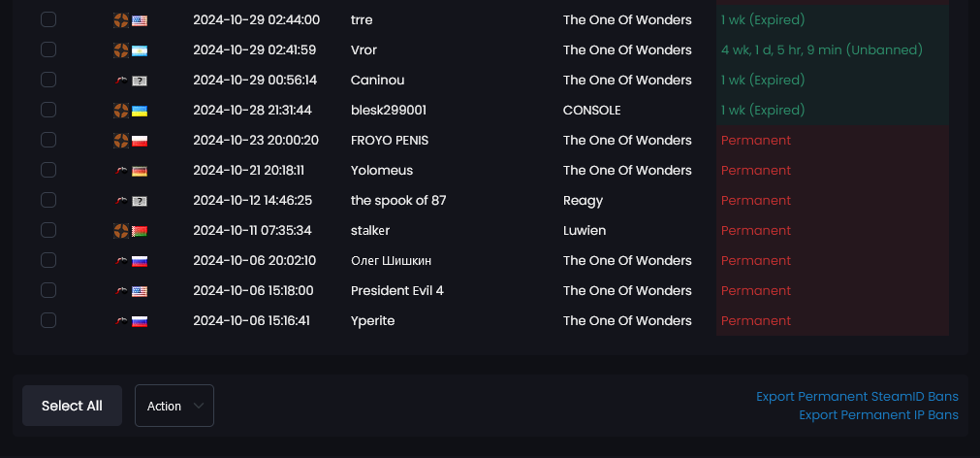The width and height of the screenshot is (980, 458).
Task: Check the box for Yperite ban
Action: pos(48,320)
